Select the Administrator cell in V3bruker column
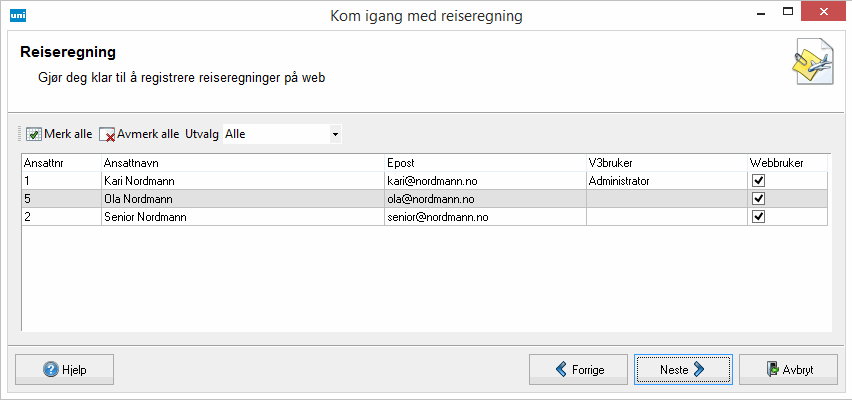 tap(665, 181)
